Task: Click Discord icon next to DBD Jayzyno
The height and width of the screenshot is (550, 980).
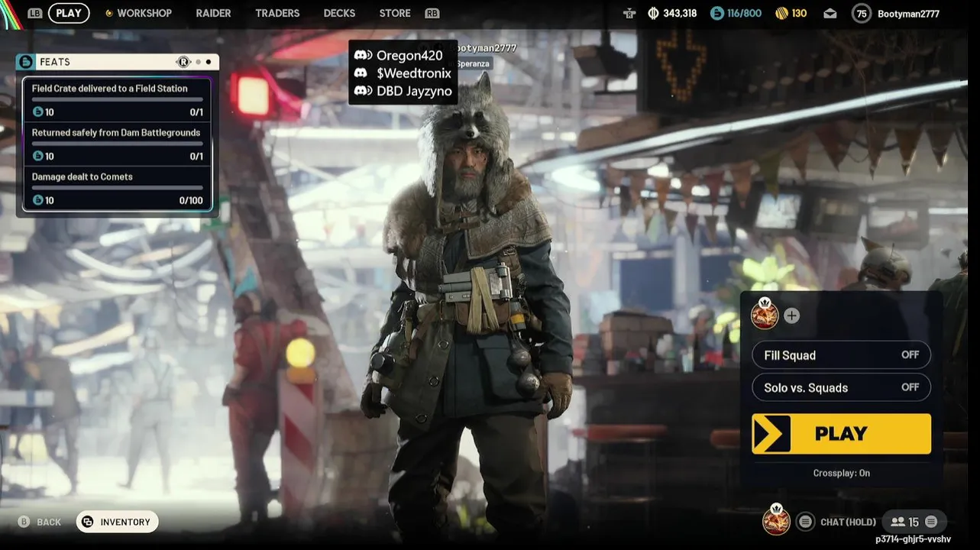Action: pyautogui.click(x=363, y=91)
